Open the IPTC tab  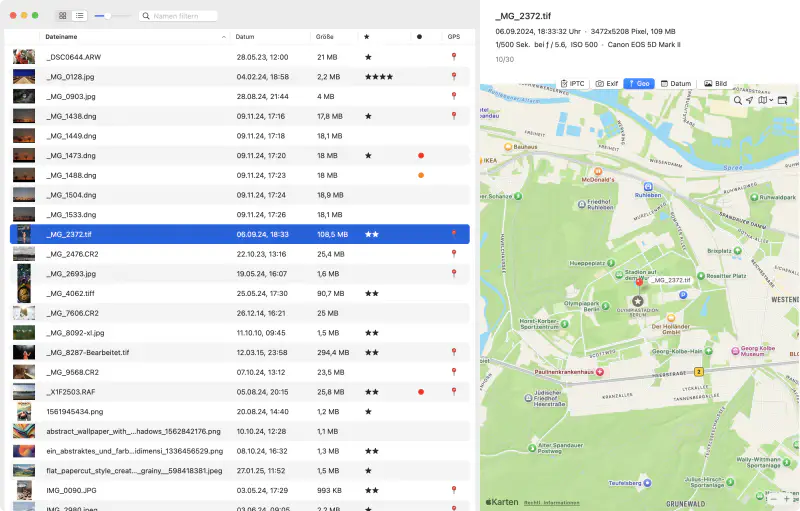coord(572,84)
